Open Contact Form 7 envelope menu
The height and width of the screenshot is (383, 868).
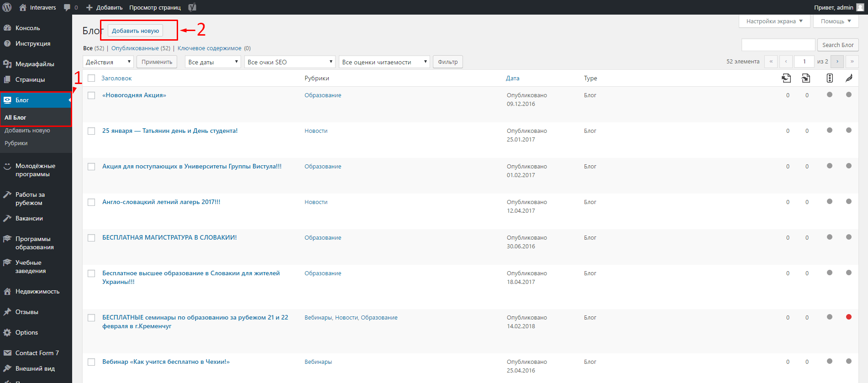[x=36, y=353]
